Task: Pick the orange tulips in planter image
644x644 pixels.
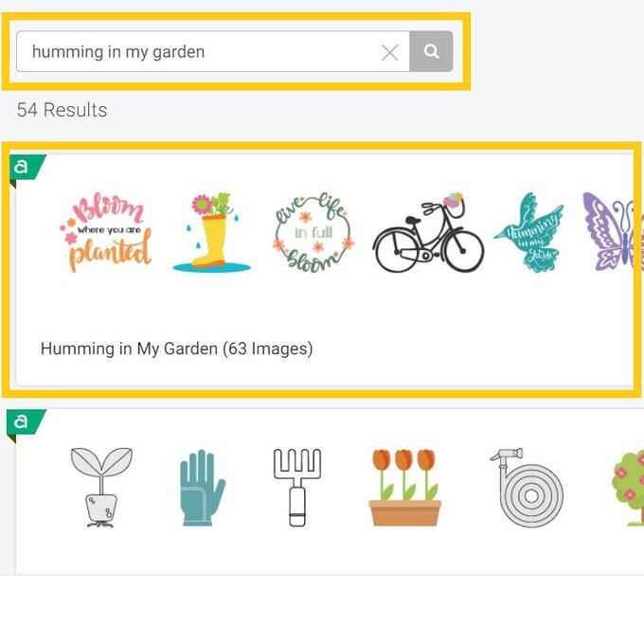Action: click(x=404, y=488)
